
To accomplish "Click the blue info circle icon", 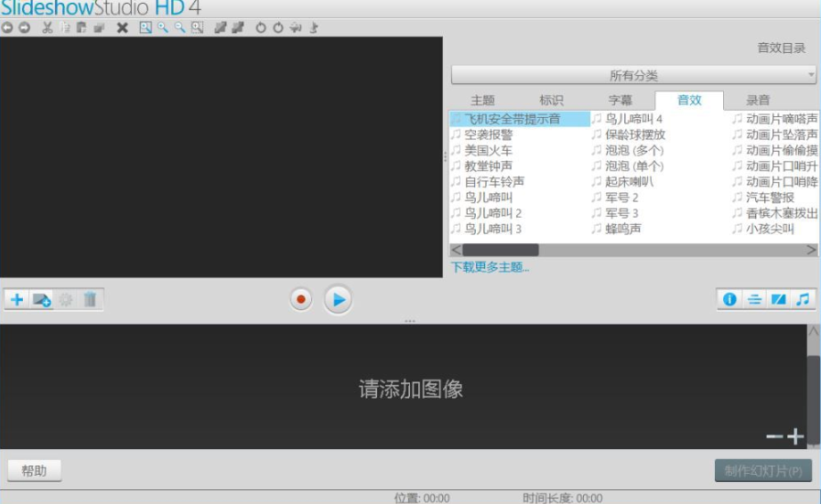I will [x=729, y=299].
